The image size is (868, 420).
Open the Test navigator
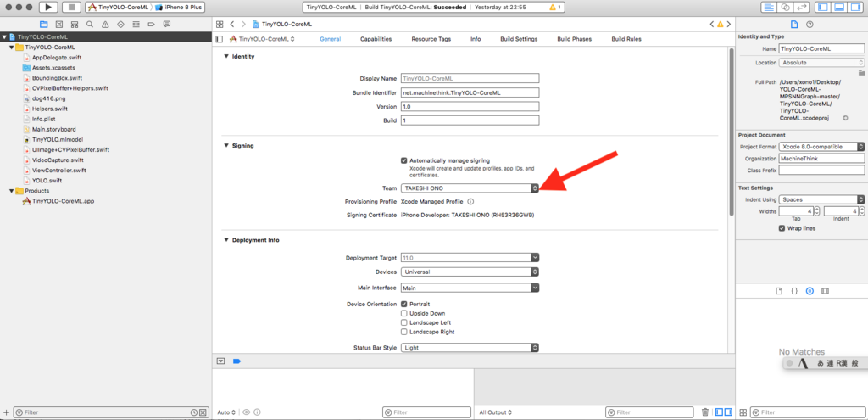coord(120,25)
